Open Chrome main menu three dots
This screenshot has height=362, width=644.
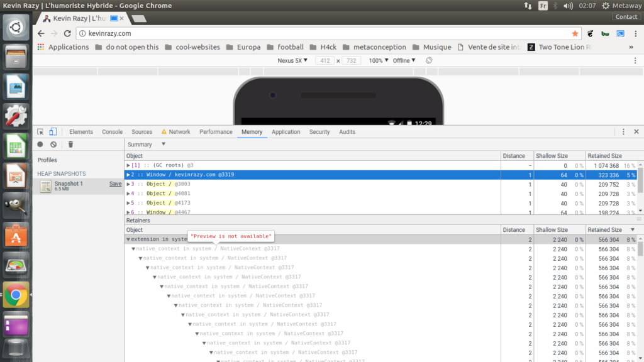pos(635,34)
